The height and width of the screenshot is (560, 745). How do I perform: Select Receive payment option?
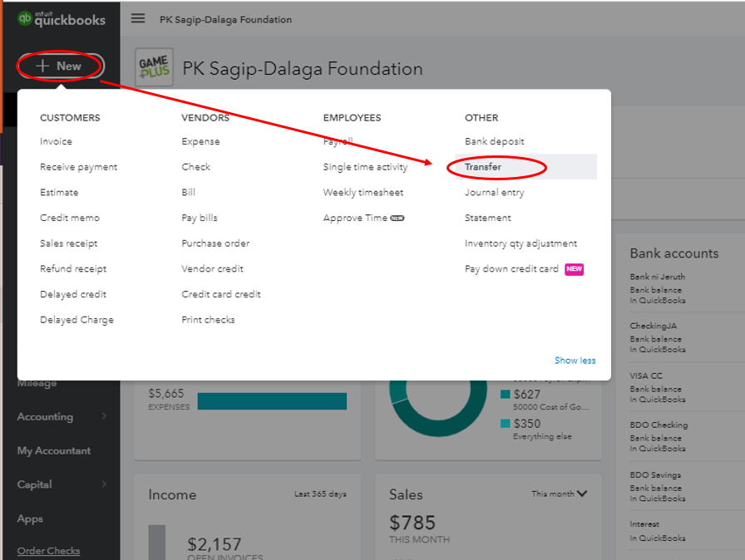tap(78, 167)
